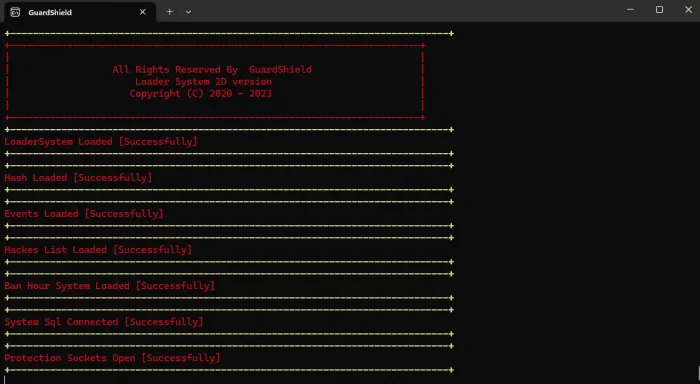Close the GuardShield tab

pyautogui.click(x=142, y=12)
